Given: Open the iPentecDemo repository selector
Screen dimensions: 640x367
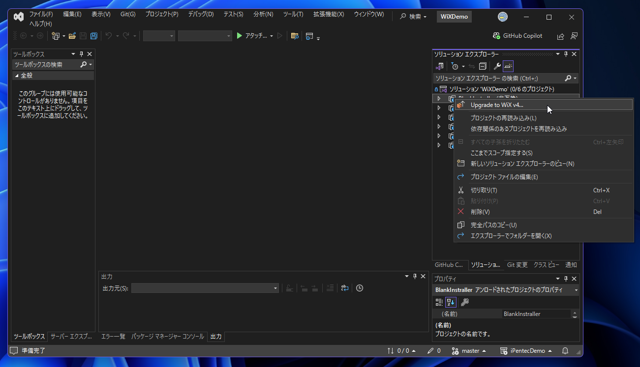Looking at the screenshot, I should [x=526, y=351].
